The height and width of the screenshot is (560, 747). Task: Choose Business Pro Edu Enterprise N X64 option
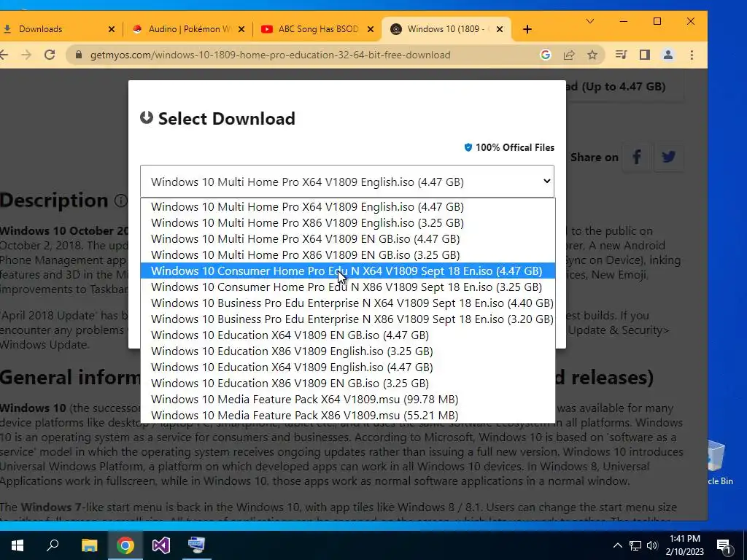[348, 303]
